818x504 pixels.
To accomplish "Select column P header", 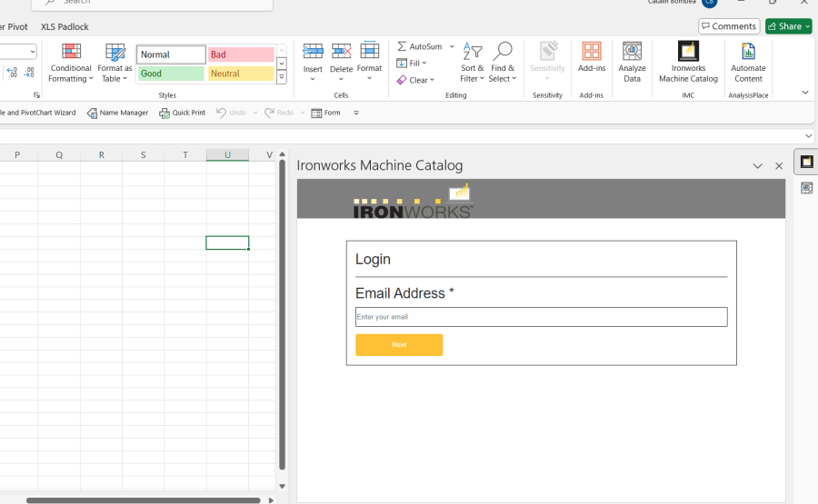I will (x=17, y=154).
